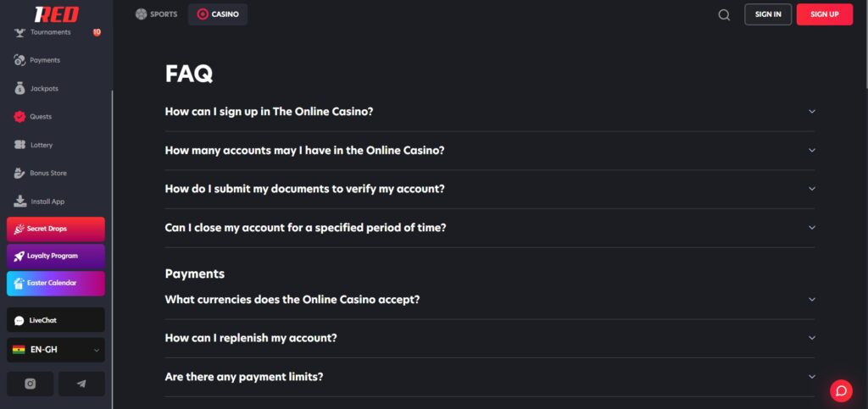The width and height of the screenshot is (868, 409).
Task: Switch to the Sports tab
Action: [x=157, y=14]
